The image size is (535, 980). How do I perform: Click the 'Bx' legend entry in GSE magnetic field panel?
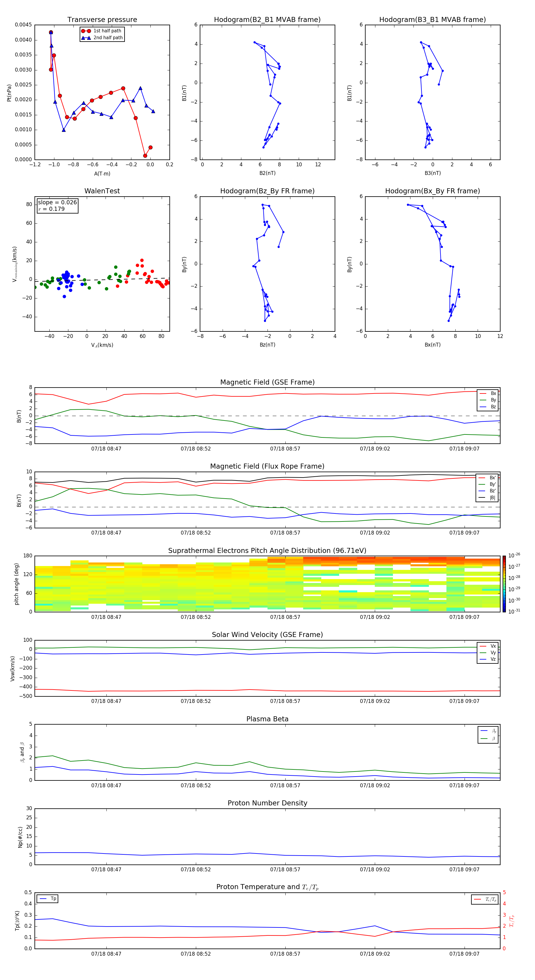pyautogui.click(x=488, y=393)
